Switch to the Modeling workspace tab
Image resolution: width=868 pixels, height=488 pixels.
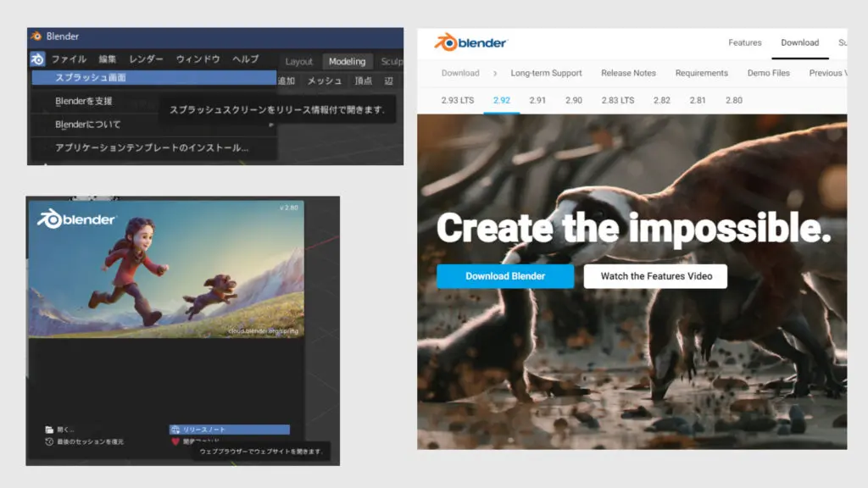point(347,61)
